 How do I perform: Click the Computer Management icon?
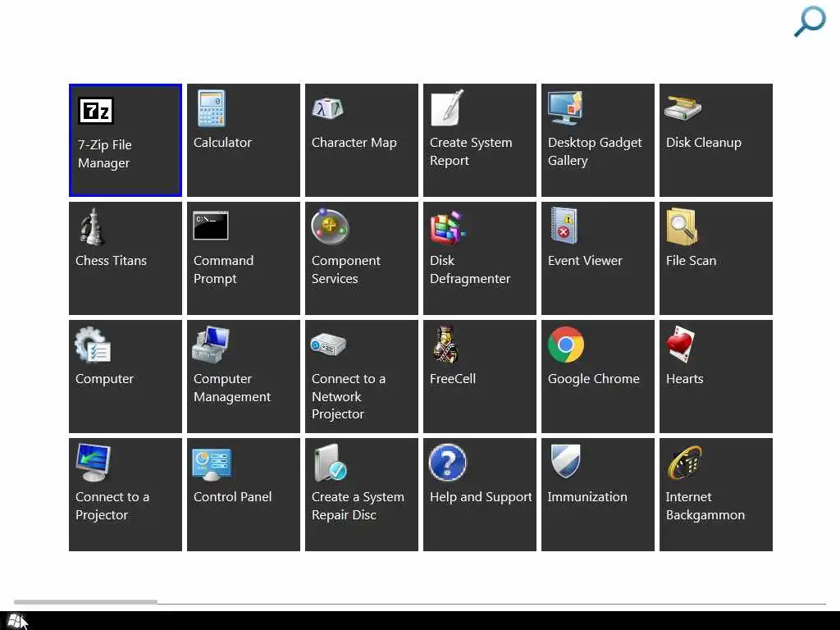pyautogui.click(x=211, y=345)
